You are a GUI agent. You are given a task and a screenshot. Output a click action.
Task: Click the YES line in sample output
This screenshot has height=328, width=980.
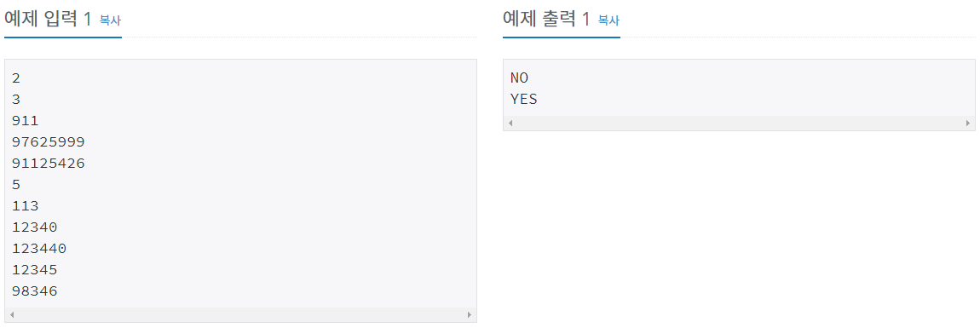[x=524, y=100]
